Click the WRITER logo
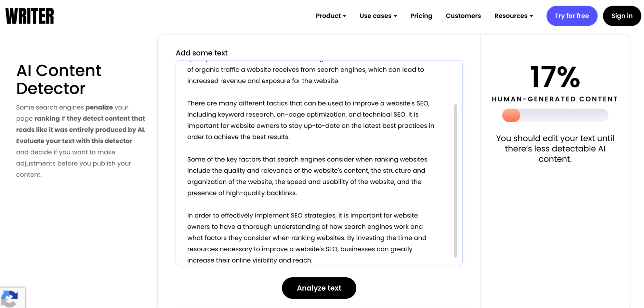Viewport: 644px width, 308px height. [30, 16]
